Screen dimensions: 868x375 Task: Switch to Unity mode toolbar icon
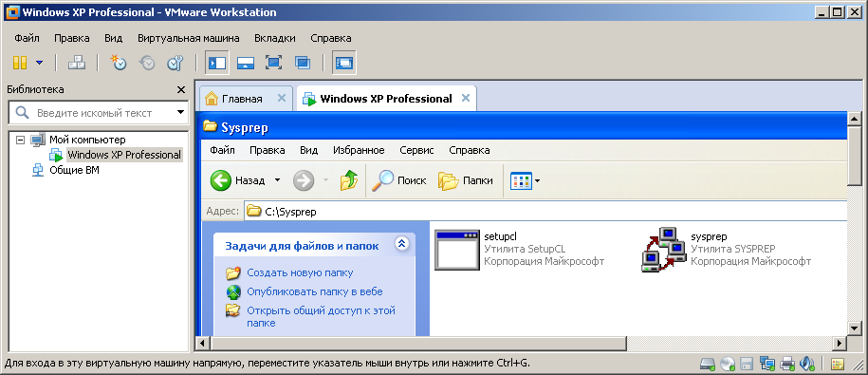pos(303,63)
